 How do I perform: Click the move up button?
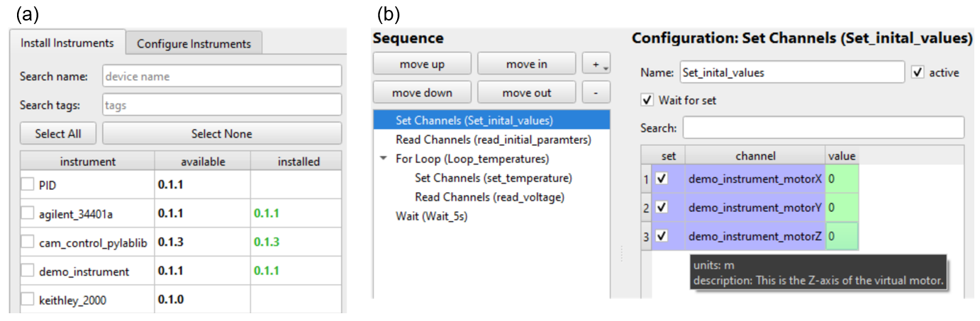pos(422,64)
